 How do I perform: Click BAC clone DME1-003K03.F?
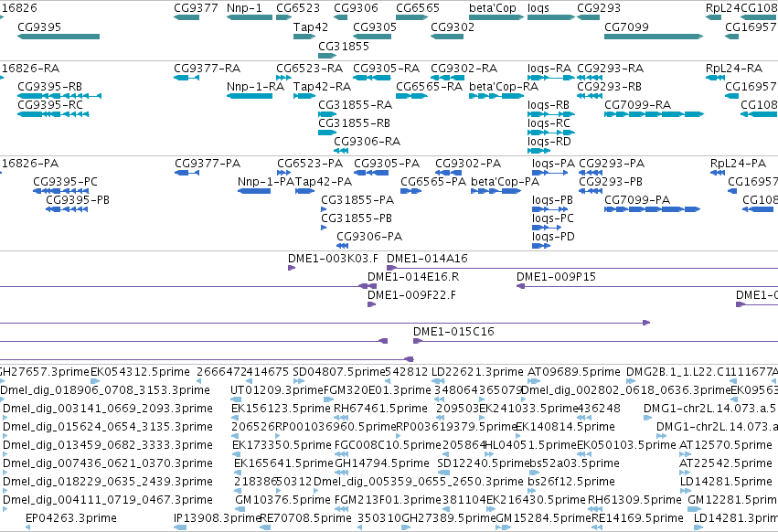pyautogui.click(x=292, y=268)
